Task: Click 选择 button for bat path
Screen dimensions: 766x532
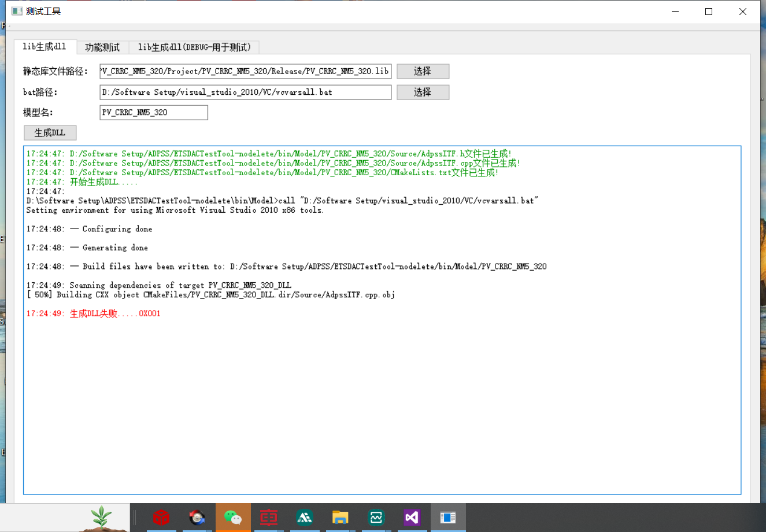Action: tap(423, 92)
